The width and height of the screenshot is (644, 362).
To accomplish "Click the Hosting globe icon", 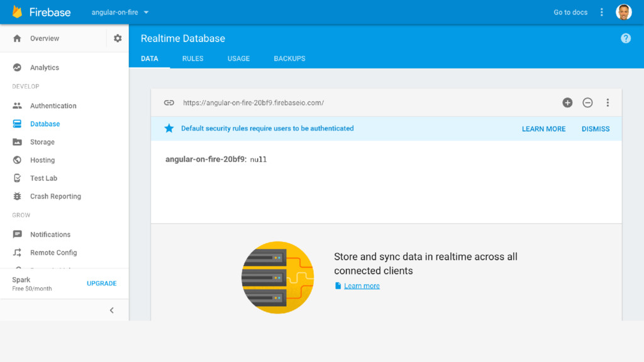I will [x=17, y=160].
